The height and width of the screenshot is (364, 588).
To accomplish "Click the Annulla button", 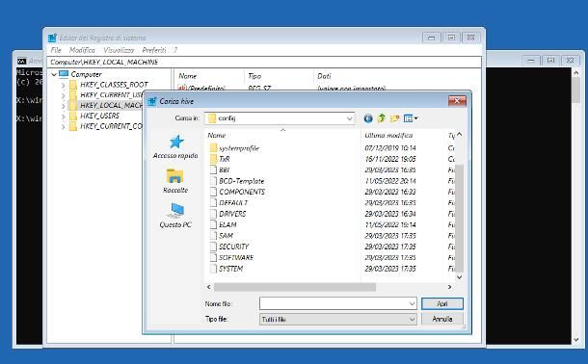I will click(x=442, y=319).
